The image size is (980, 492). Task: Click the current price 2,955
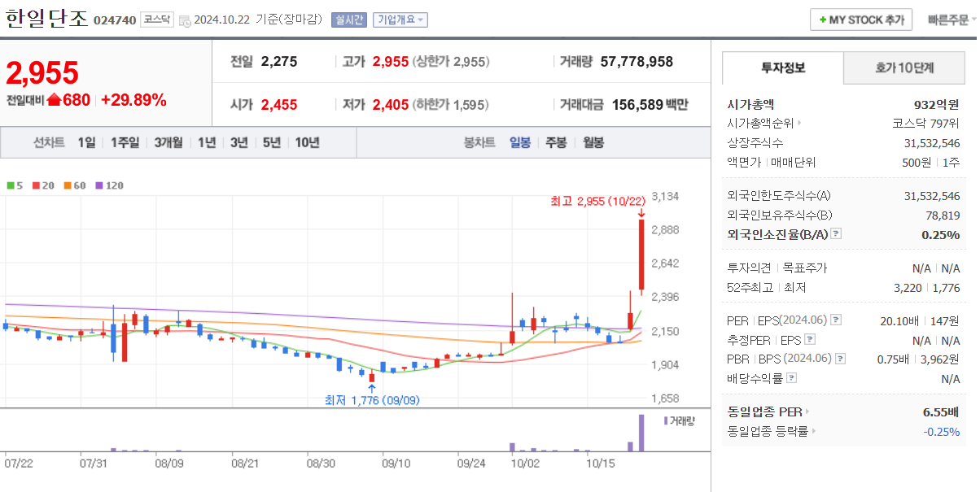tap(42, 72)
